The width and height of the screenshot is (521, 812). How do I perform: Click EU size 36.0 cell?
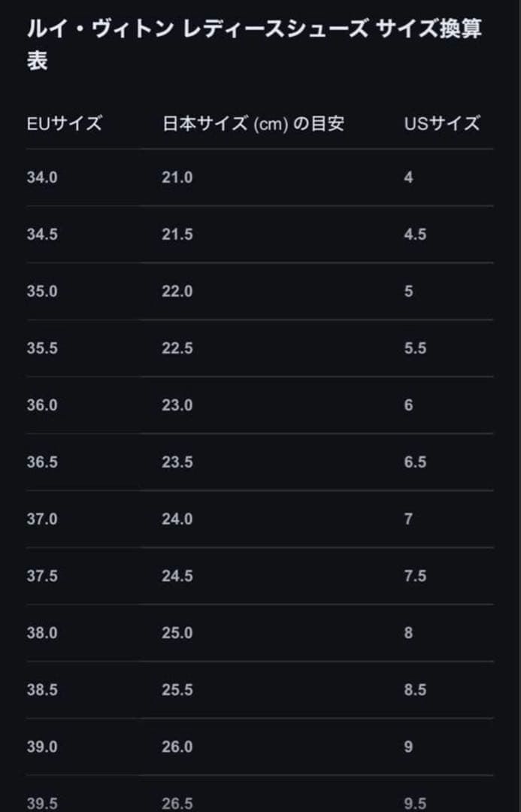click(x=42, y=405)
